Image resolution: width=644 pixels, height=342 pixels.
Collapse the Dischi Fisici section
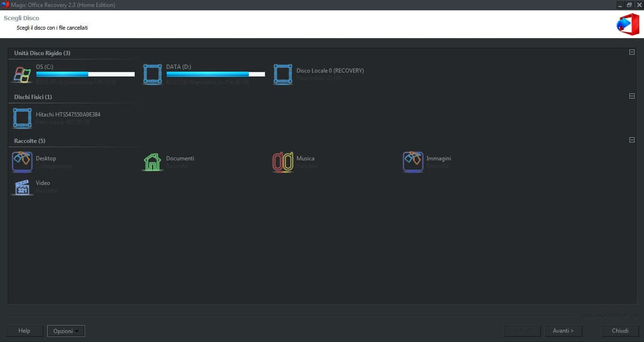632,96
